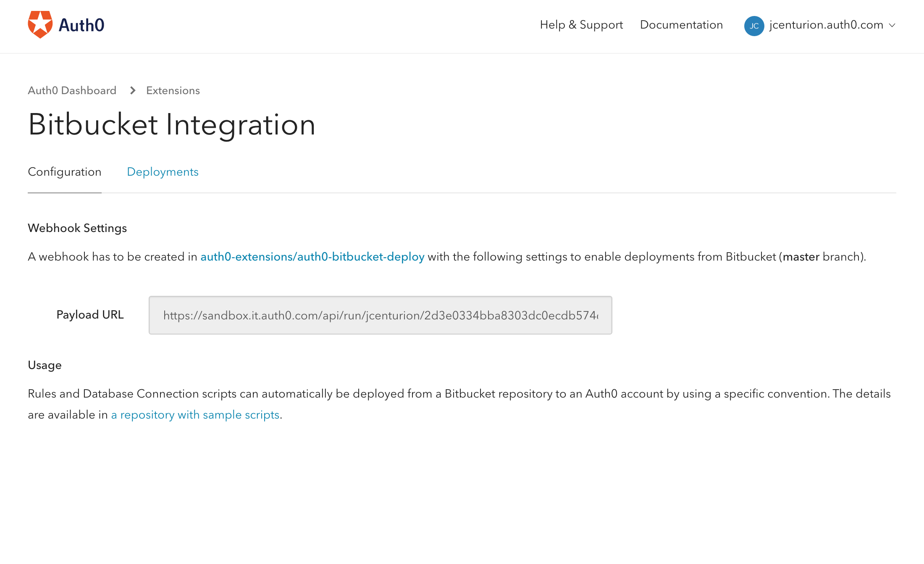This screenshot has height=564, width=924.
Task: Click the Payload URL label
Action: tap(90, 315)
